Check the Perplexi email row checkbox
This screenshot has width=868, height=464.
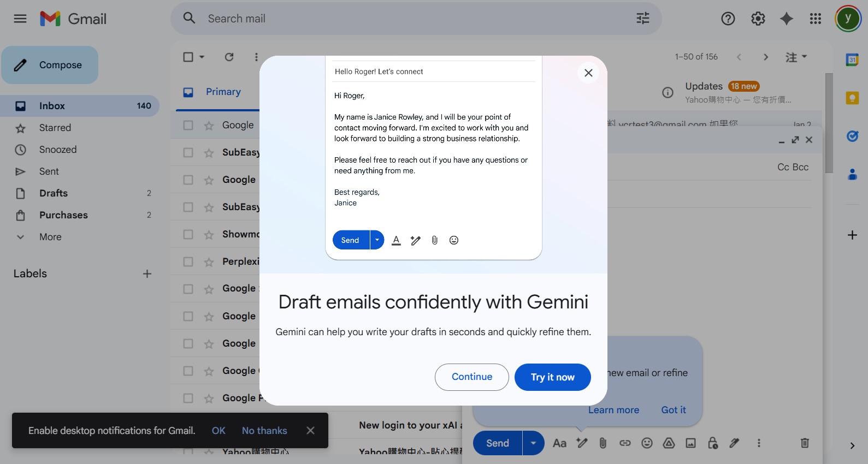click(x=188, y=261)
